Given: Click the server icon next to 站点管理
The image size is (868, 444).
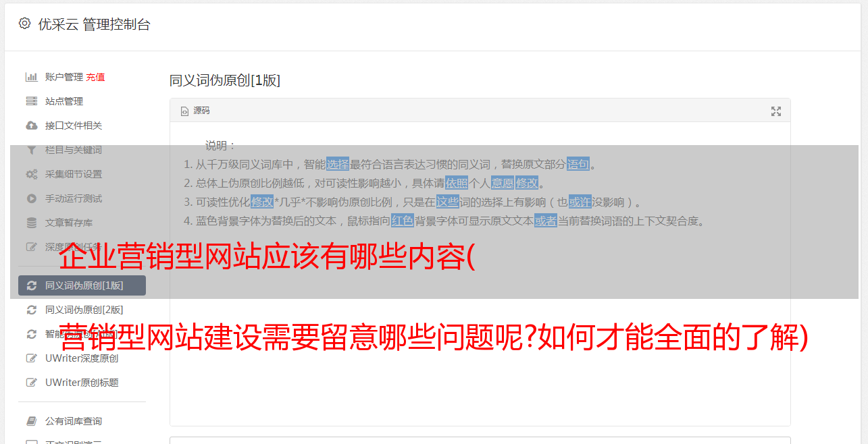Looking at the screenshot, I should click(x=31, y=101).
